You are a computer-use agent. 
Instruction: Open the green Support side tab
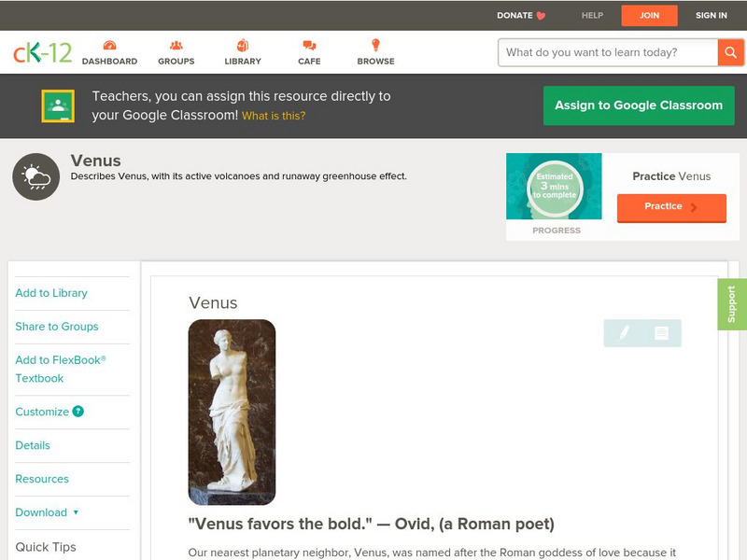(x=732, y=304)
